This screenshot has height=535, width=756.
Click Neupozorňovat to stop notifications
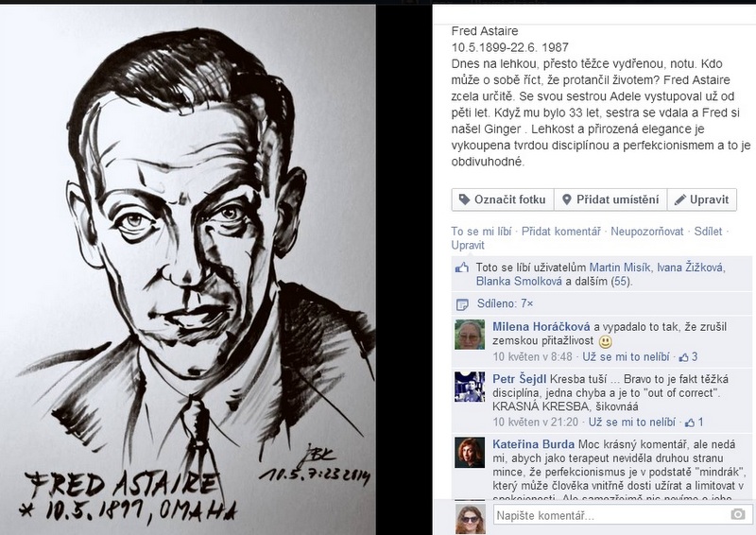pos(647,232)
